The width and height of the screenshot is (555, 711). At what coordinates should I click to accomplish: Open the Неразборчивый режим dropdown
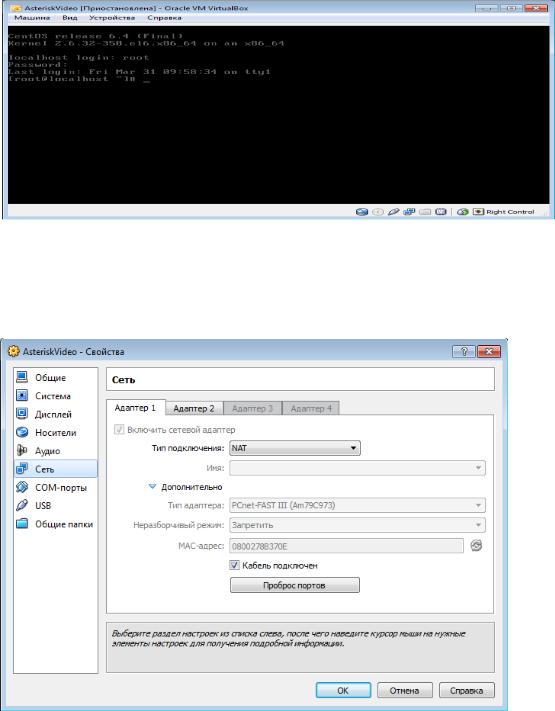[x=357, y=525]
